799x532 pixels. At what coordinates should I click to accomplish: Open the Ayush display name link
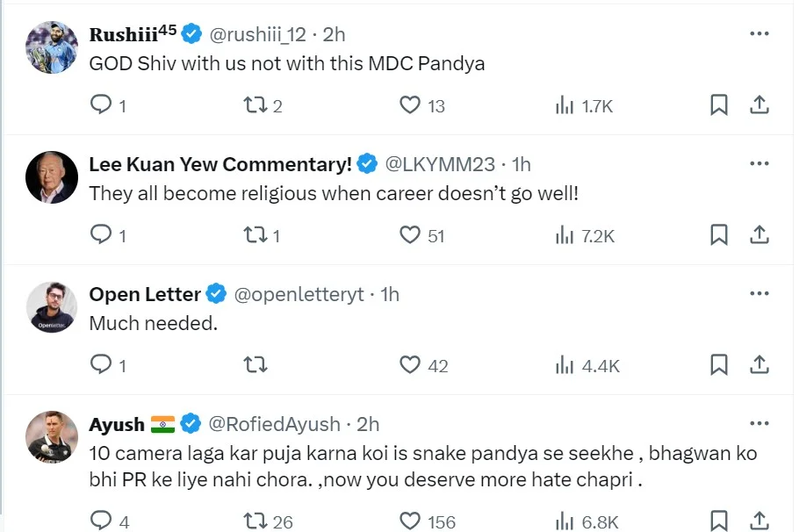(117, 424)
